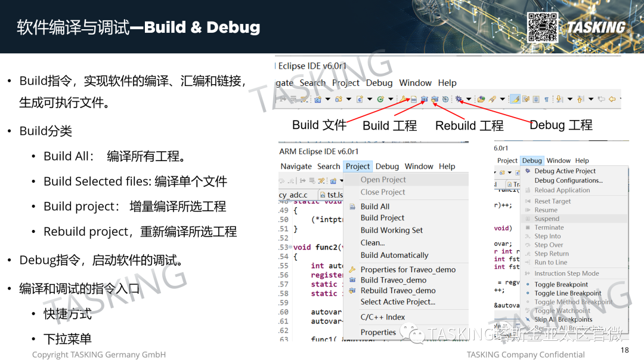Click the Terminate square icon in Debug menu

point(528,227)
